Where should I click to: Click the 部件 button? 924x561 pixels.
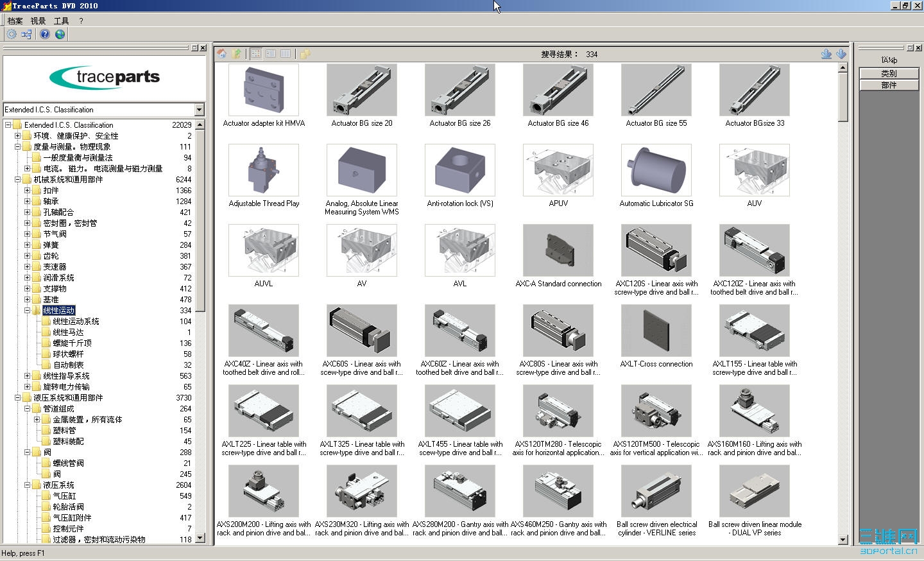click(x=889, y=85)
